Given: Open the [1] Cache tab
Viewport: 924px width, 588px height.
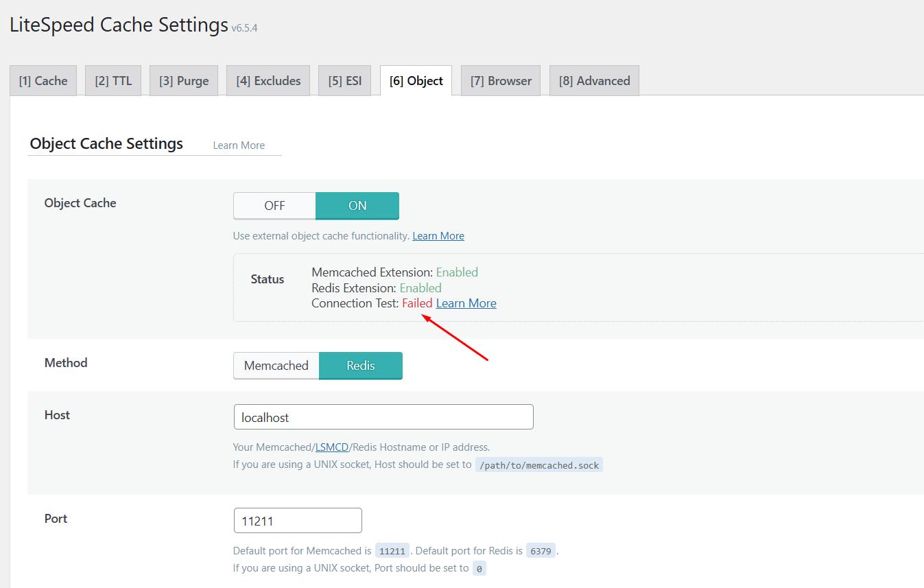Looking at the screenshot, I should 43,81.
